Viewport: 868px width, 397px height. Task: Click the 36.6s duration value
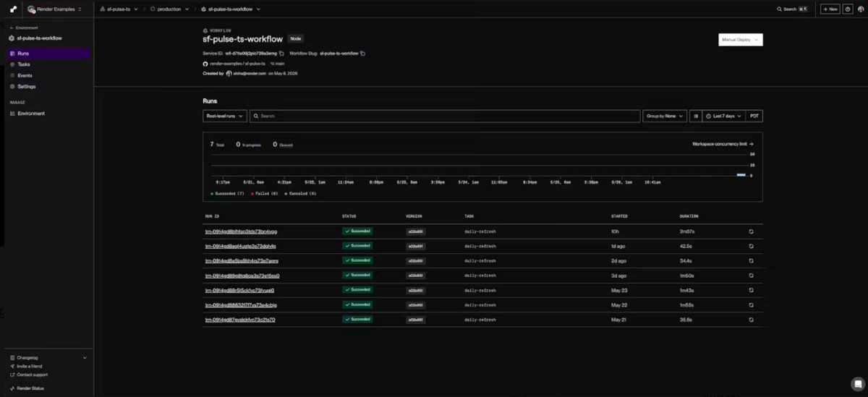point(686,319)
